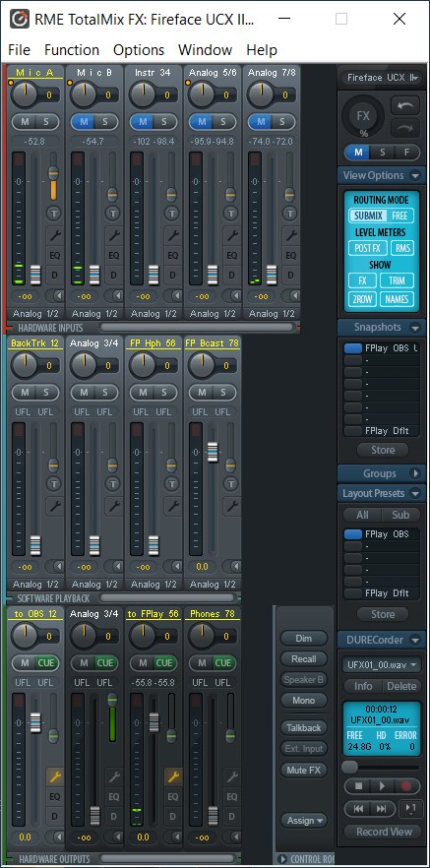Click the to OBS 12 output fader

pyautogui.click(x=35, y=723)
